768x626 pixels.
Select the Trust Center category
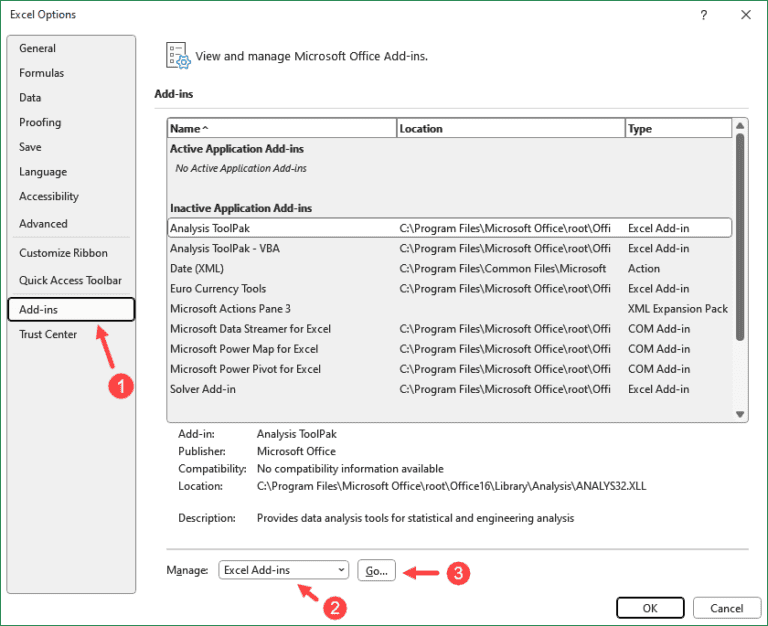click(x=48, y=334)
